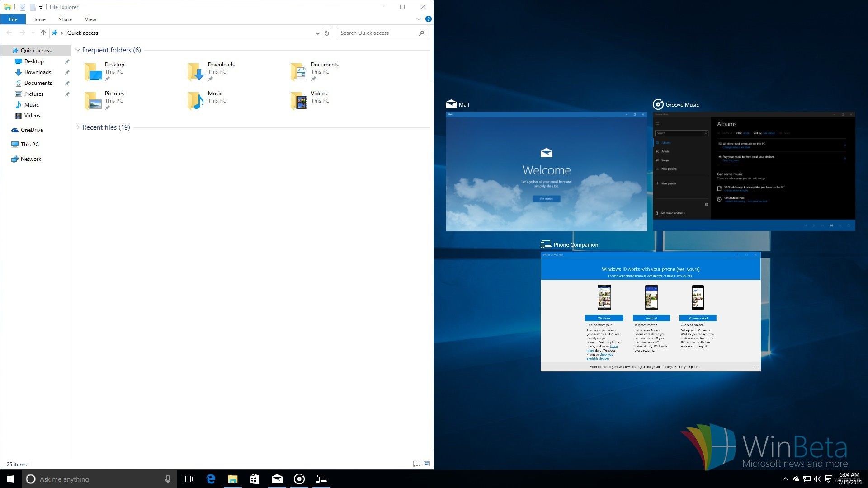The width and height of the screenshot is (868, 488).
Task: Open the address bar history dropdown
Action: (317, 33)
